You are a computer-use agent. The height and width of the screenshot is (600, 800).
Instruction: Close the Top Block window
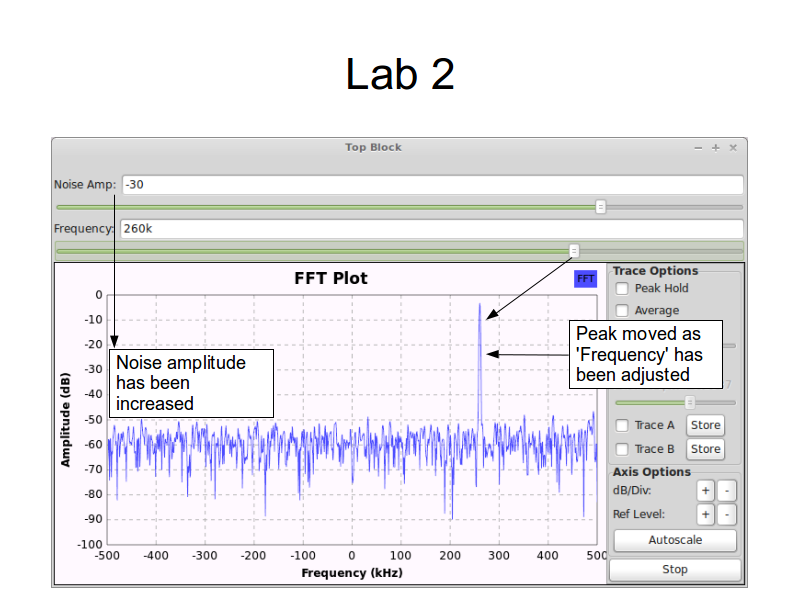[733, 147]
